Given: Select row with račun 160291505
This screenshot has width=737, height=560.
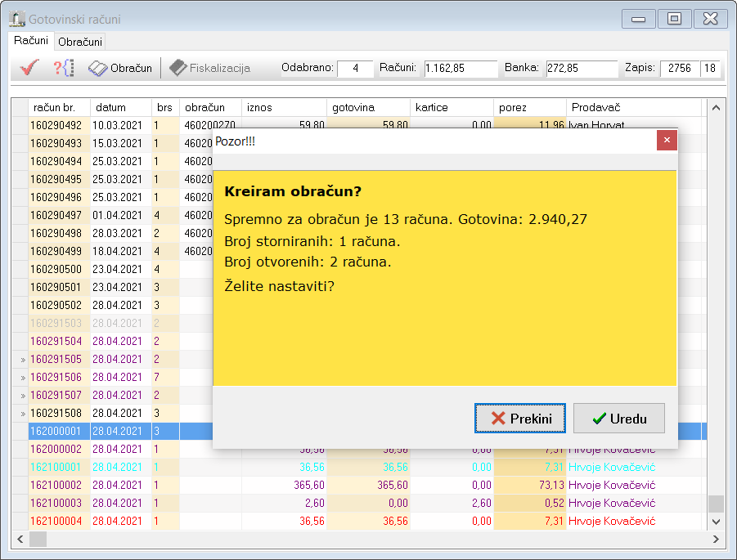Looking at the screenshot, I should (x=56, y=359).
